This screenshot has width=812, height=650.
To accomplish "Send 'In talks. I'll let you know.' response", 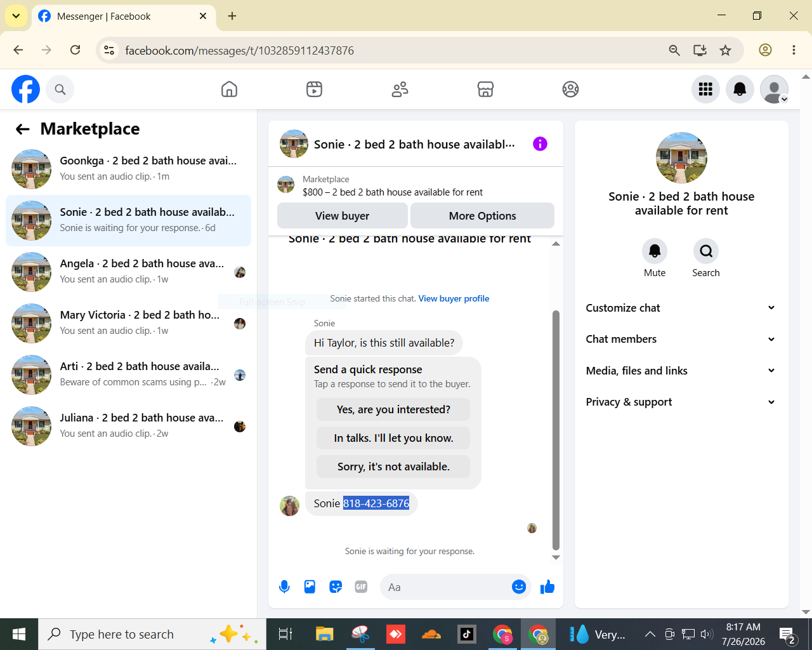I will click(x=393, y=438).
